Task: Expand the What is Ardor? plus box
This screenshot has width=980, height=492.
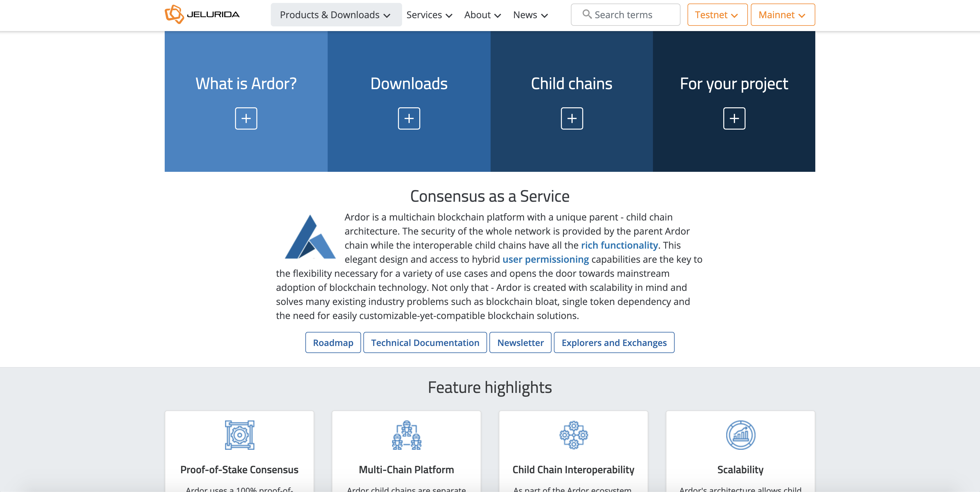Action: click(246, 118)
